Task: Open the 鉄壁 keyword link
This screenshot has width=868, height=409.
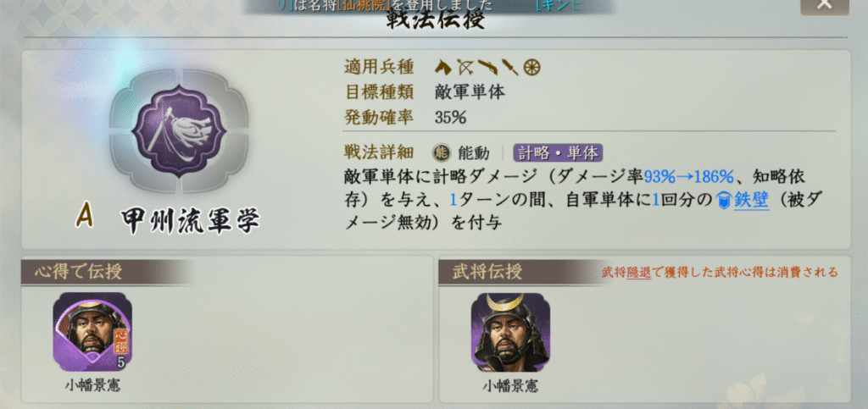Action: (751, 200)
